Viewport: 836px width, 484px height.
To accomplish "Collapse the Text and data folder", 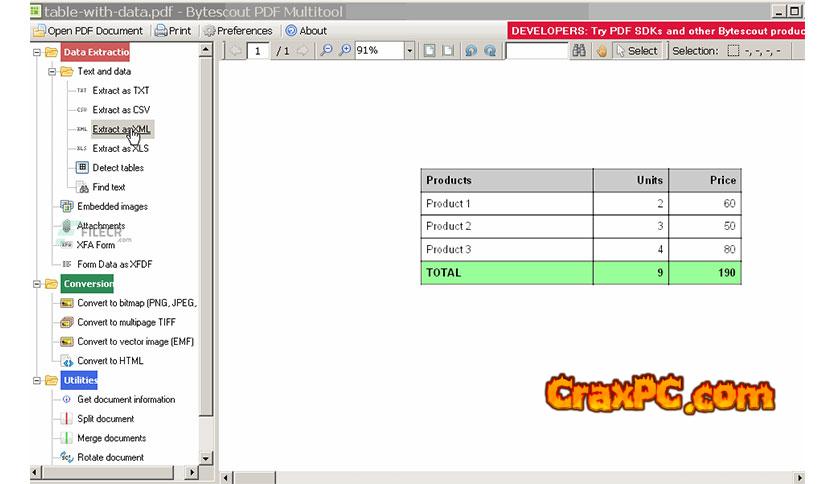I will tap(52, 72).
